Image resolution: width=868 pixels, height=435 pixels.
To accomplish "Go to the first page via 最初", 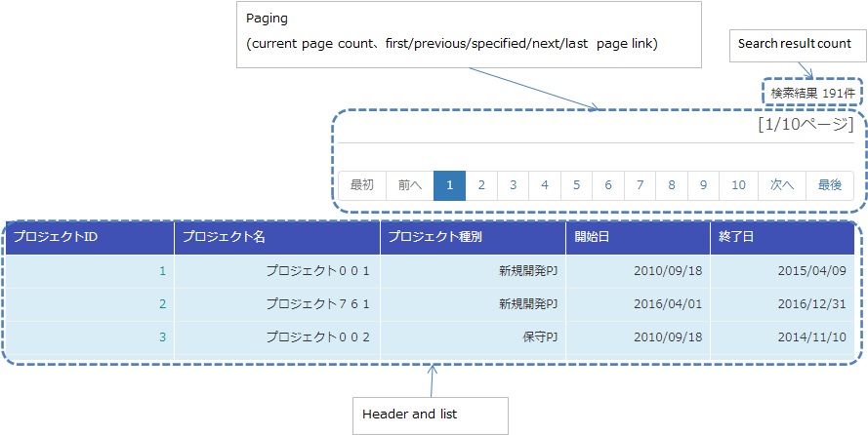I will pyautogui.click(x=362, y=185).
